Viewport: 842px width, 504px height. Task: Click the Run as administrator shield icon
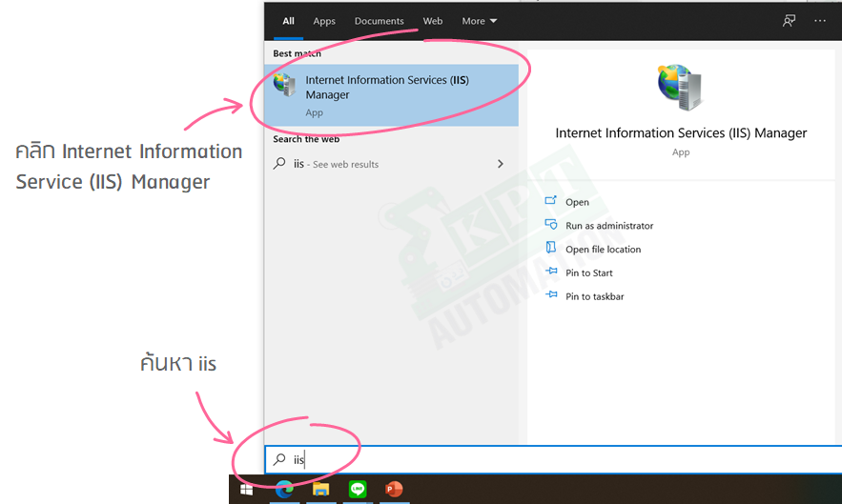[x=551, y=224]
